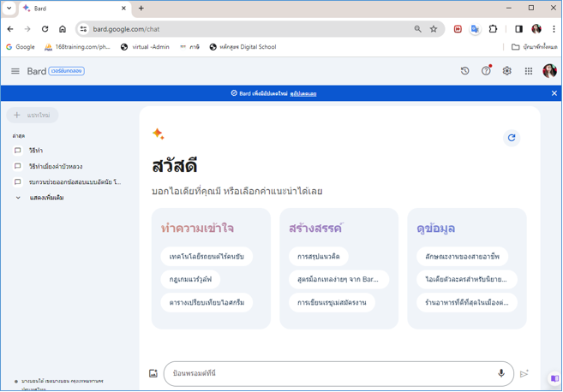Select suggestion 'เทคโนโลยีรถยนต์ไร้คนขับ'

pos(207,257)
